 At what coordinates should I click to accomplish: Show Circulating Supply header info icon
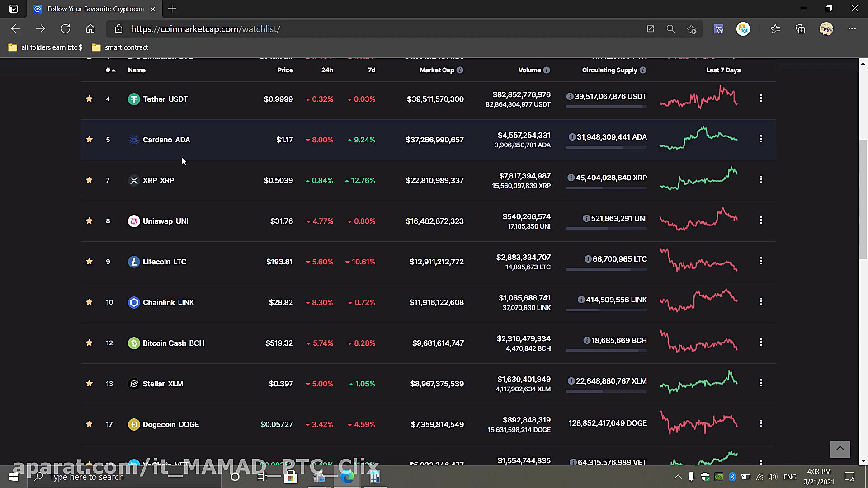click(x=643, y=70)
